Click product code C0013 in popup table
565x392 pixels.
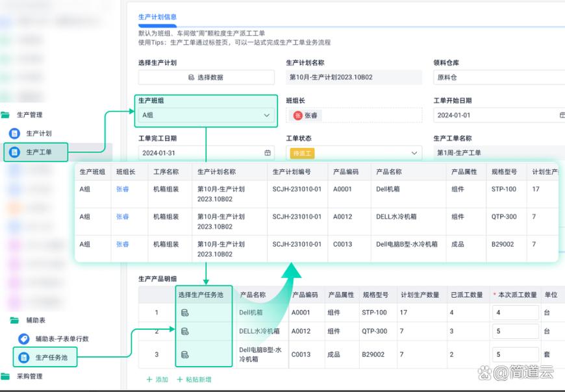point(342,244)
